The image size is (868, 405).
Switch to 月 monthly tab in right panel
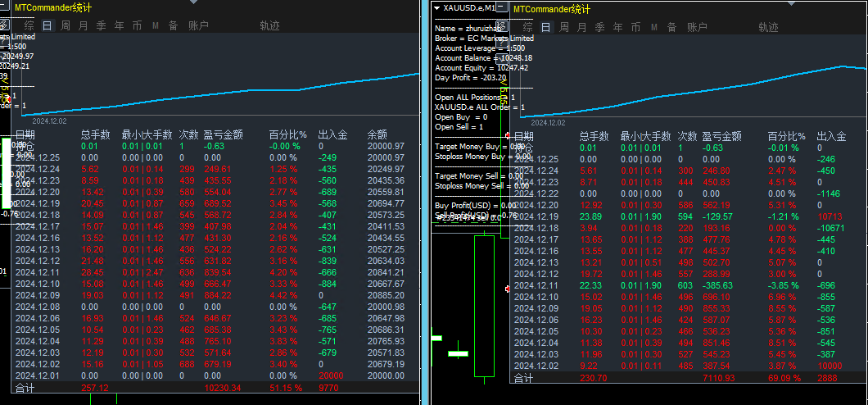(581, 27)
